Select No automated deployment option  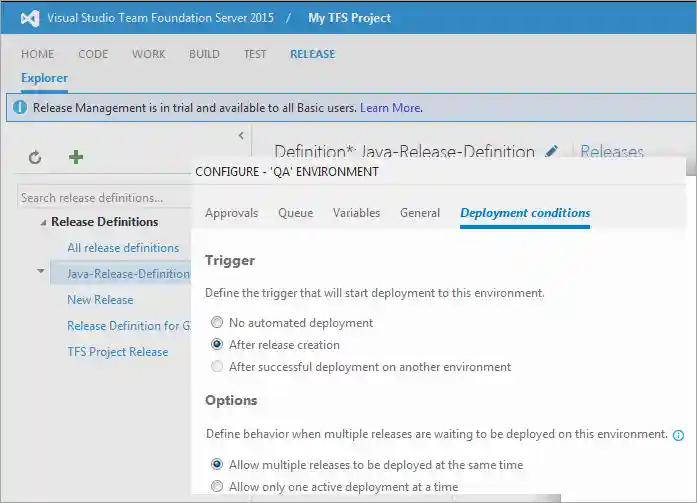217,322
